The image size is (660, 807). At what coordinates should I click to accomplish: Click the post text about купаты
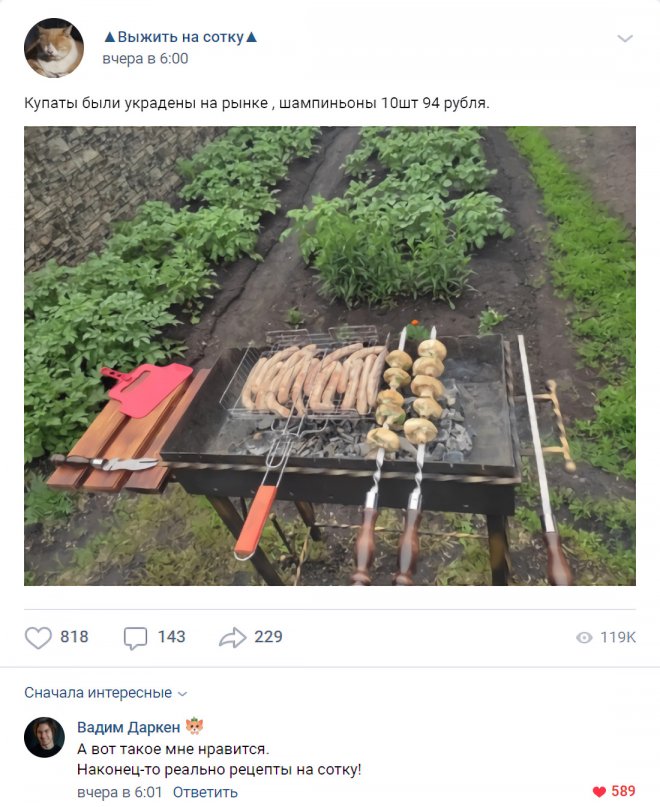[256, 102]
